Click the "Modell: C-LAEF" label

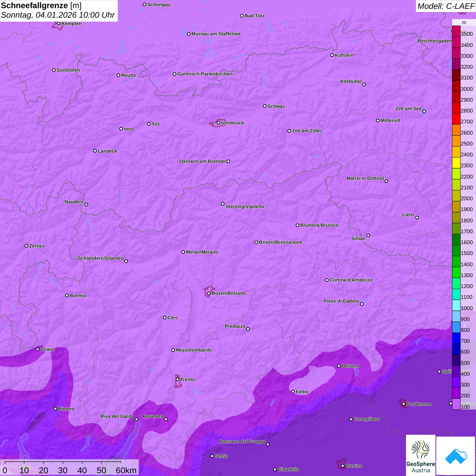(x=446, y=6)
